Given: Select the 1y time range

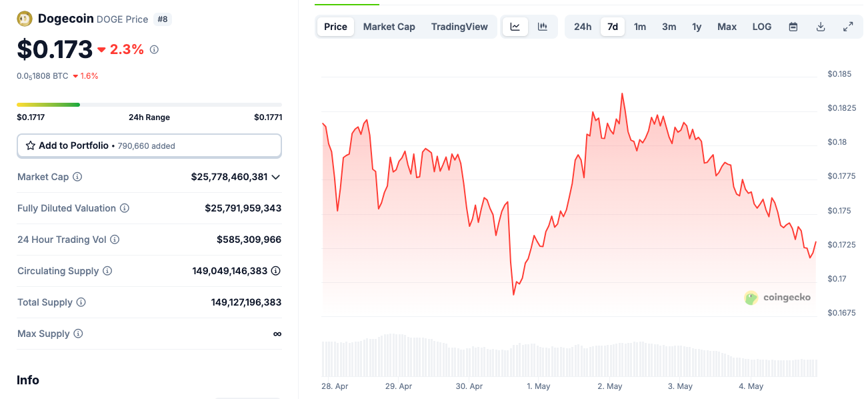Looking at the screenshot, I should click(697, 27).
